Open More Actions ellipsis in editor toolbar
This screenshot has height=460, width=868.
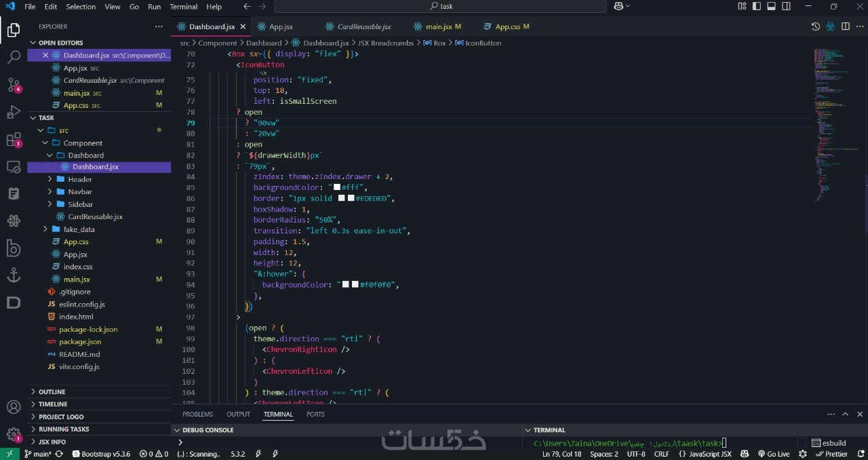860,26
